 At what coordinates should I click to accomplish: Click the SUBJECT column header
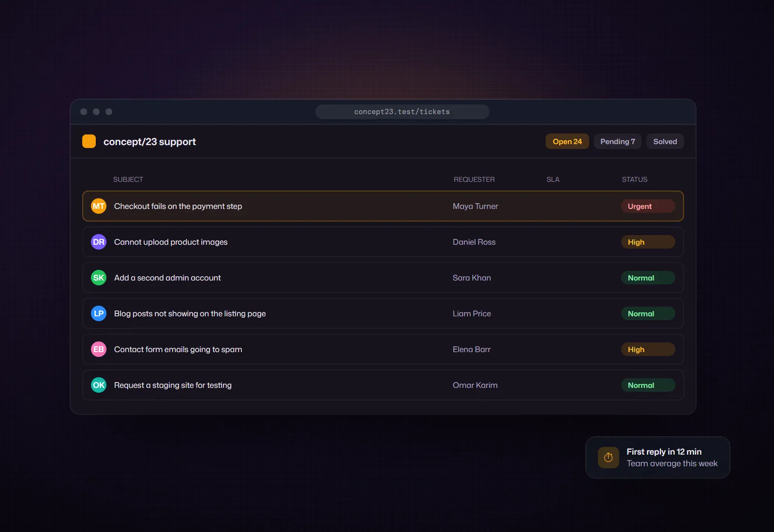(x=128, y=179)
